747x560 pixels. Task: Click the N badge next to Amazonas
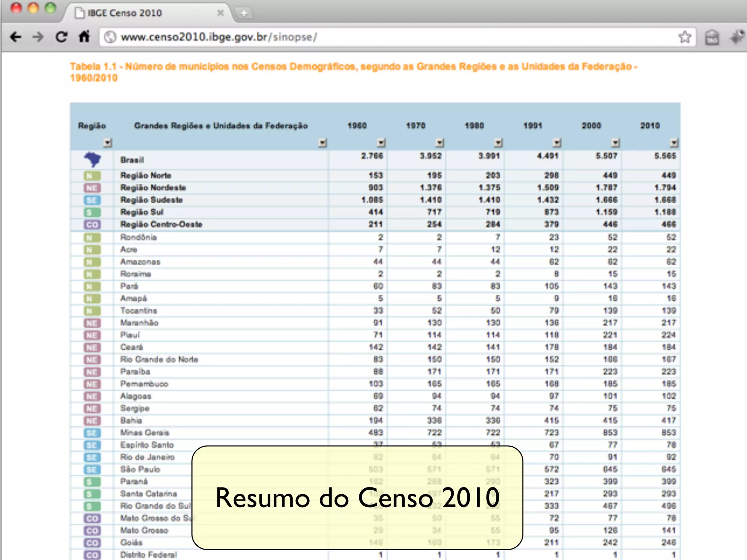(92, 262)
